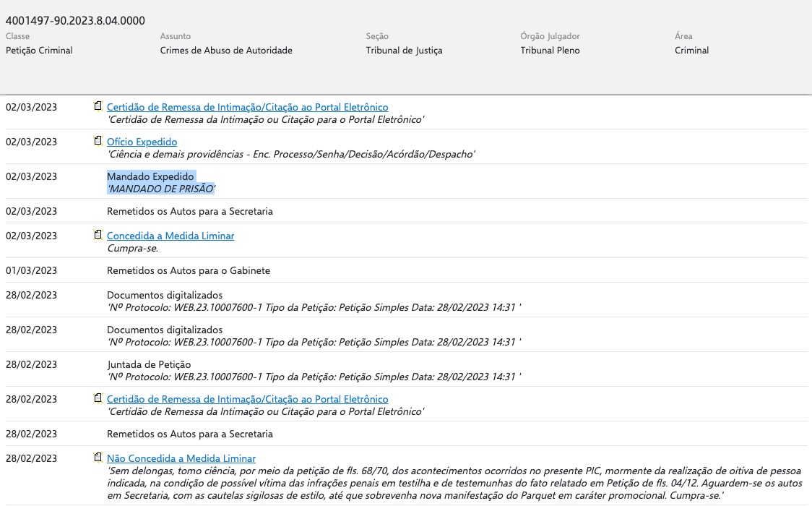
Task: Click the Cumpra-se. description text
Action: [132, 248]
